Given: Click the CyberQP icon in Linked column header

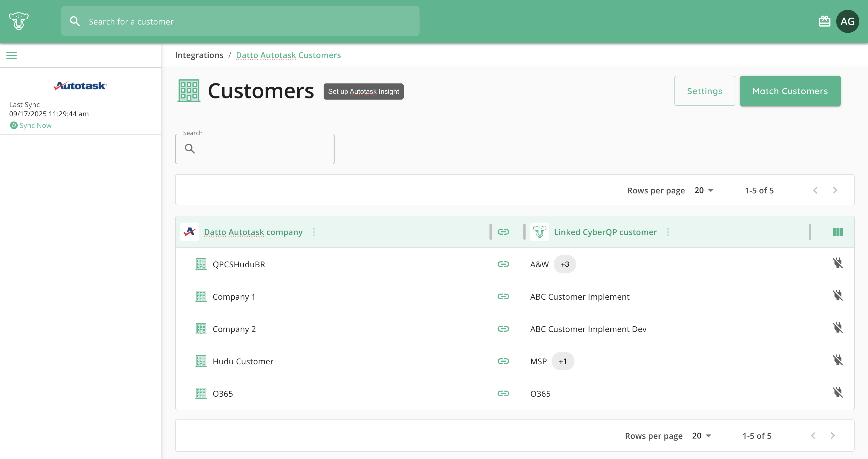Looking at the screenshot, I should 539,232.
